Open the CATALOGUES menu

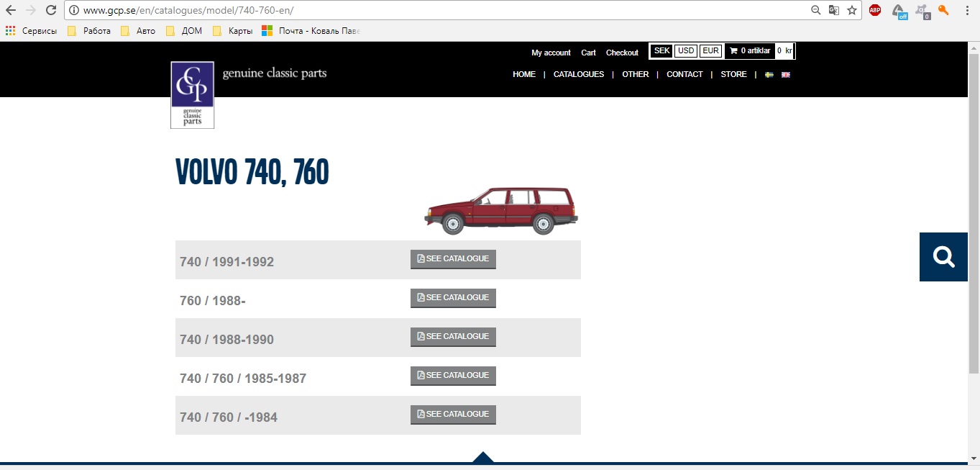coord(578,75)
